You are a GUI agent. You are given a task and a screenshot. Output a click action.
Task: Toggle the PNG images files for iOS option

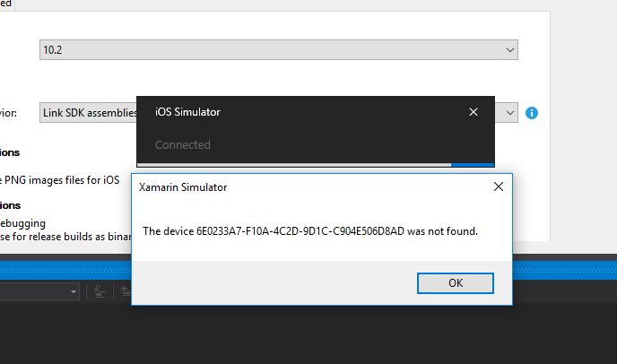pyautogui.click(x=59, y=180)
